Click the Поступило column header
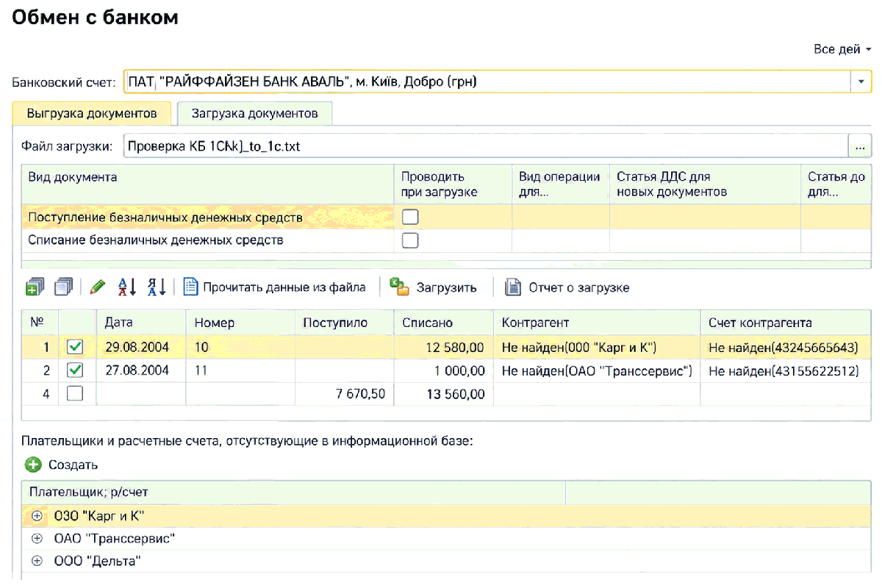Viewport: 882px width, 588px height. click(345, 323)
